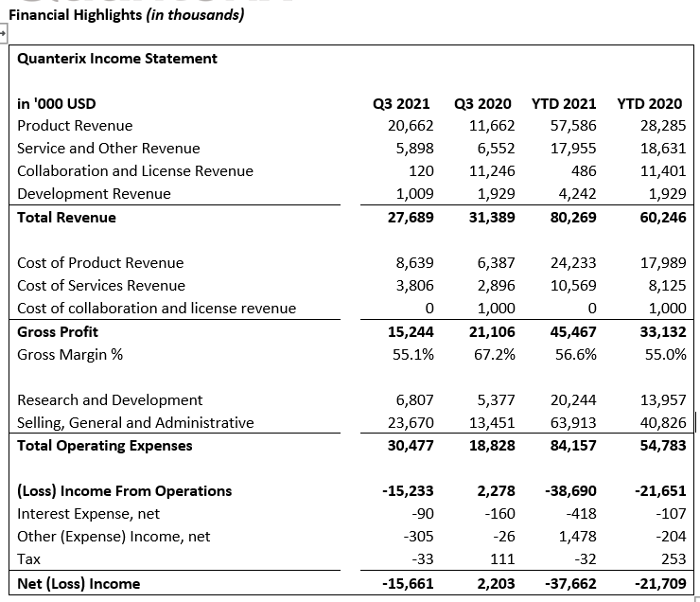Screen dimensions: 700x602
Task: Click Total Revenue value 60,246
Action: click(x=663, y=218)
